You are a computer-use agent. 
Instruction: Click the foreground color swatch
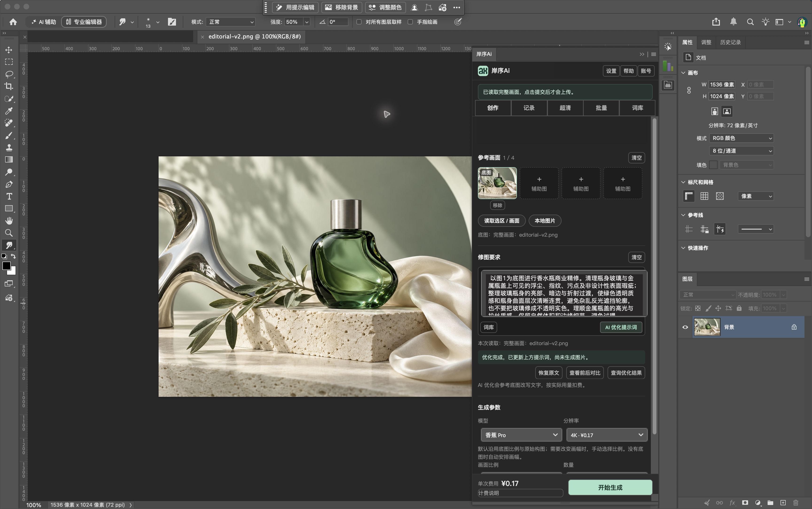(6, 266)
